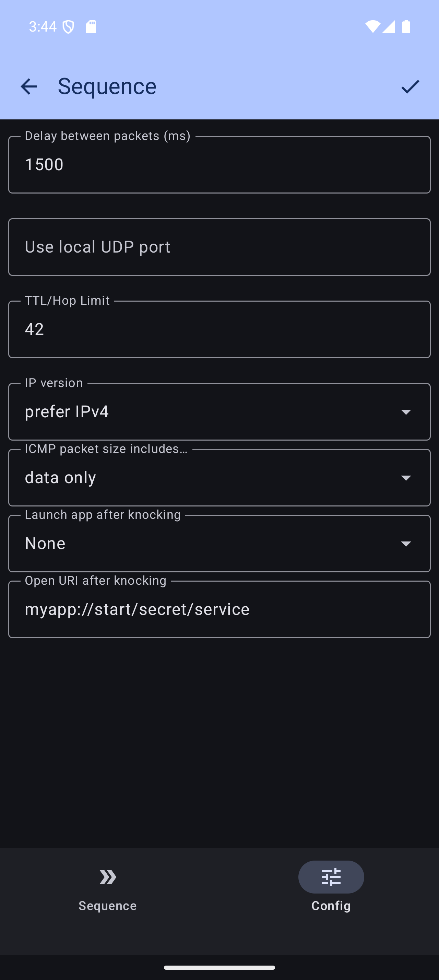Screen dimensions: 439x980
Task: Select the Config tab label
Action: 331,906
